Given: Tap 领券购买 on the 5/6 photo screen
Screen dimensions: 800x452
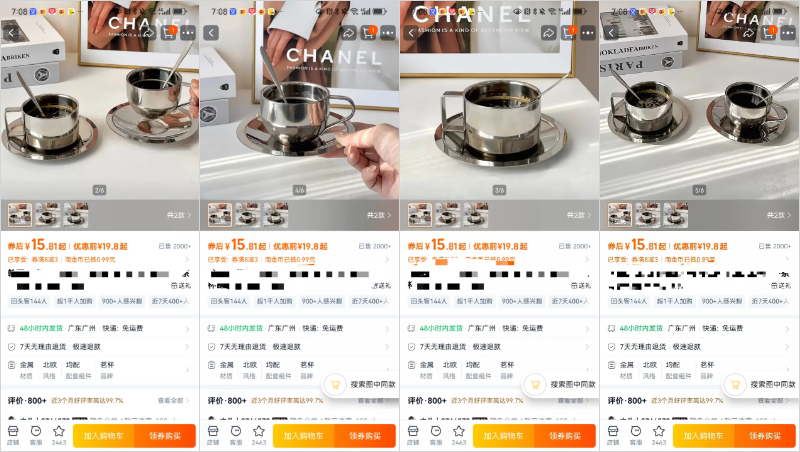Looking at the screenshot, I should (765, 436).
